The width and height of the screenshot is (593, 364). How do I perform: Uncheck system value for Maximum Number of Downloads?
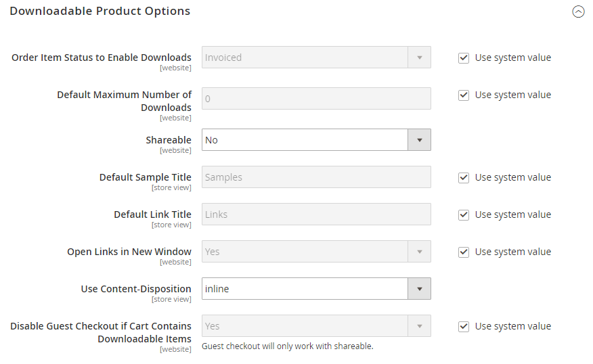[x=464, y=95]
